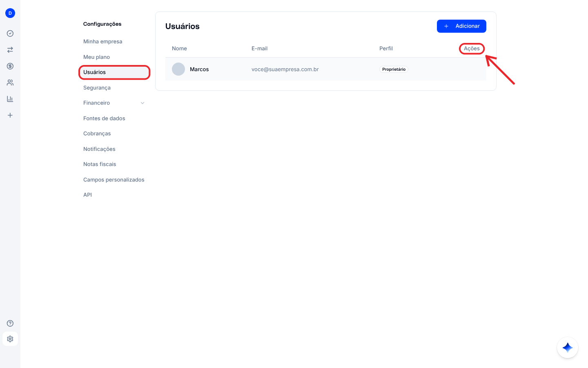Click the Perfil column header
The height and width of the screenshot is (368, 588).
386,49
